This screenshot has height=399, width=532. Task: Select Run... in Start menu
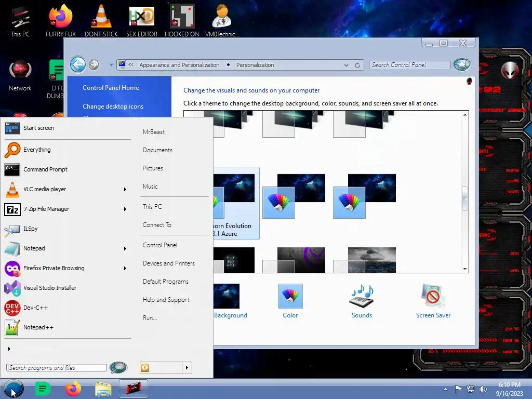coord(150,318)
